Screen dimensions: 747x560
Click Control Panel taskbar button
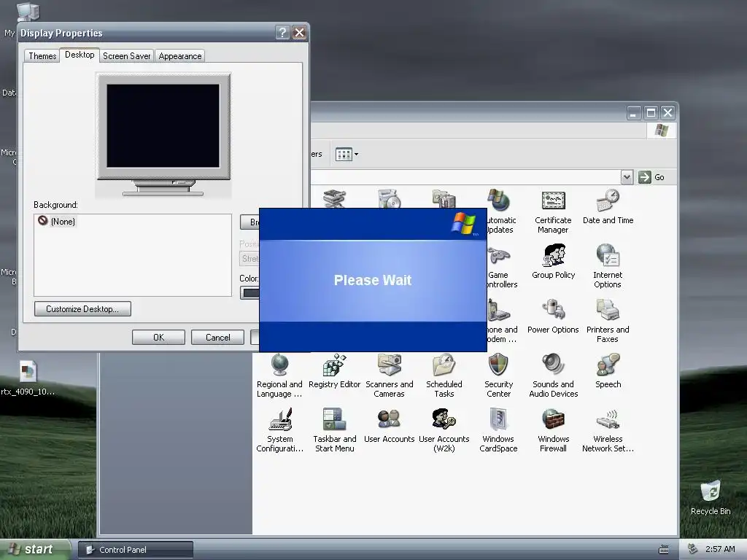(135, 550)
